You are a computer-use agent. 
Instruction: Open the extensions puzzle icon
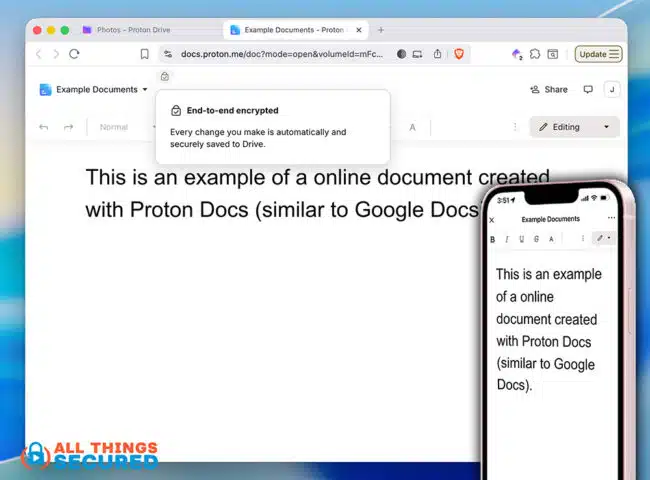535,54
